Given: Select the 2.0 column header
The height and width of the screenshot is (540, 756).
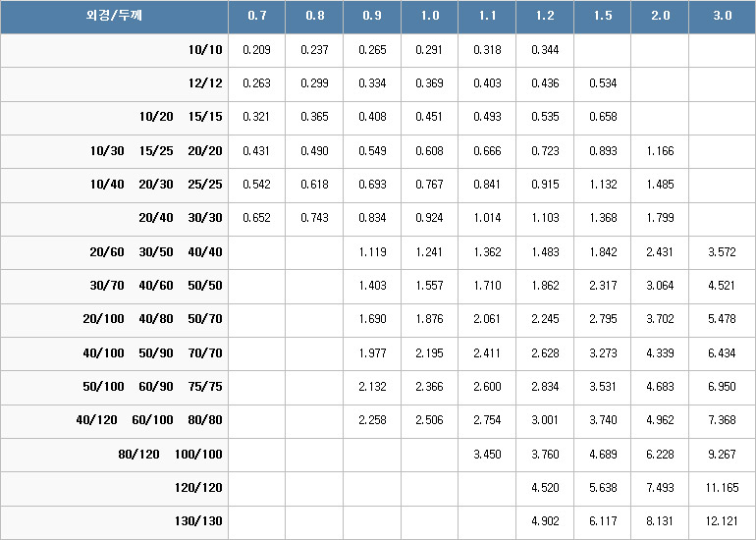Looking at the screenshot, I should (660, 17).
